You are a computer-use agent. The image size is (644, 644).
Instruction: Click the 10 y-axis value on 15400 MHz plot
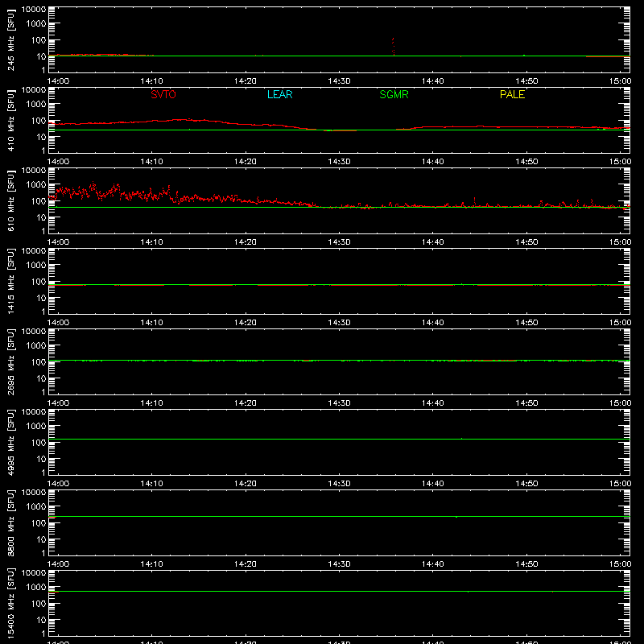click(41, 620)
